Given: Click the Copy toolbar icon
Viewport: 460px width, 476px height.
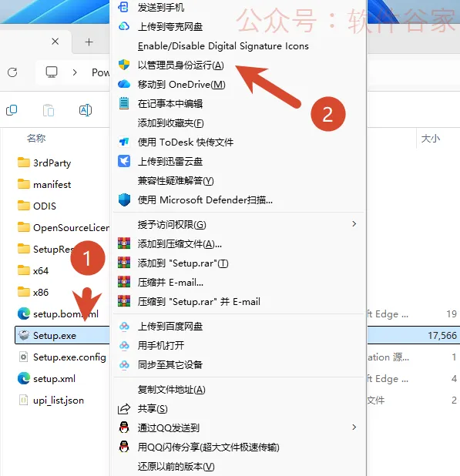Looking at the screenshot, I should (x=12, y=110).
